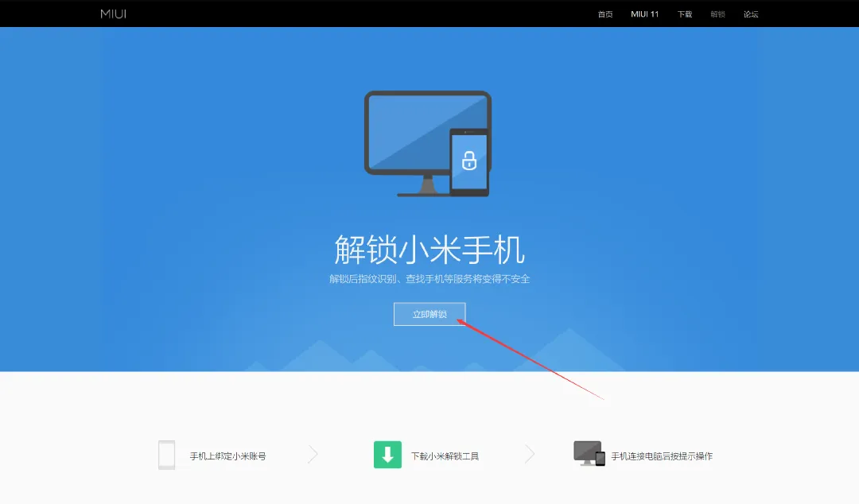Image resolution: width=859 pixels, height=504 pixels.
Task: Click the 立即解锁 button
Action: (429, 314)
